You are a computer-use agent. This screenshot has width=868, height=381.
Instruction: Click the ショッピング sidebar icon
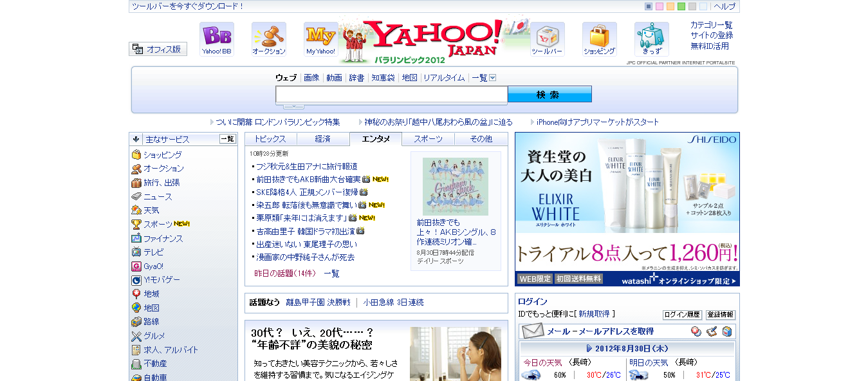(x=136, y=154)
